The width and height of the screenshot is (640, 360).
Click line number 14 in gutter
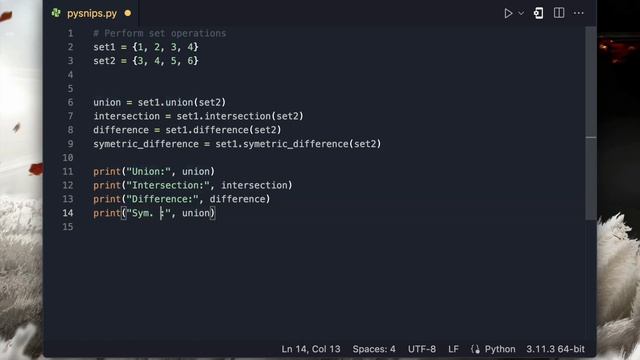pos(68,213)
